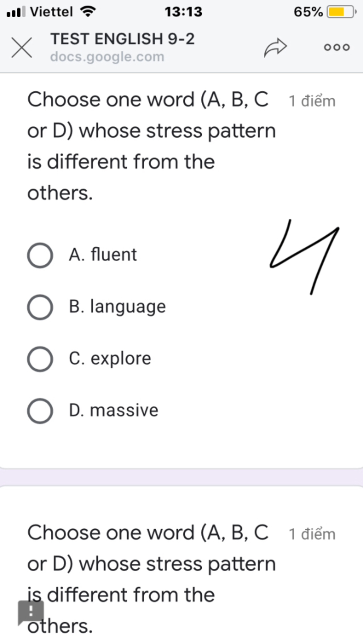Tap the handwritten 4 annotation
363x644 pixels.
(304, 257)
